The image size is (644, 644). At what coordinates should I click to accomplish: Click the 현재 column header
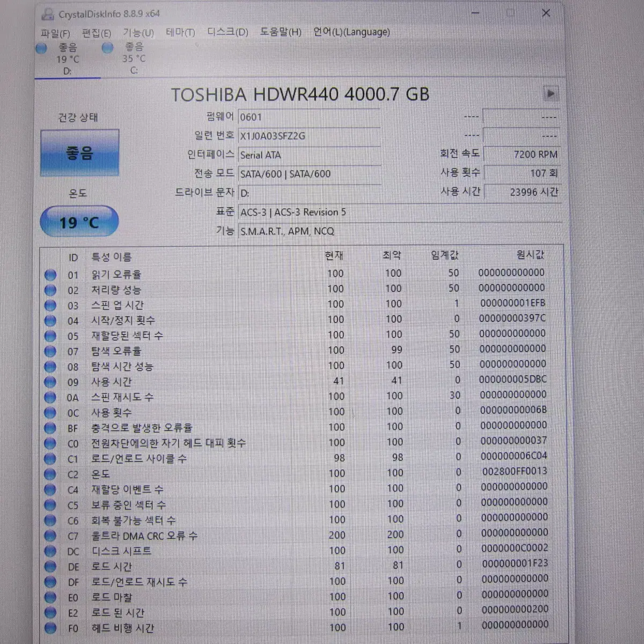[x=334, y=256]
